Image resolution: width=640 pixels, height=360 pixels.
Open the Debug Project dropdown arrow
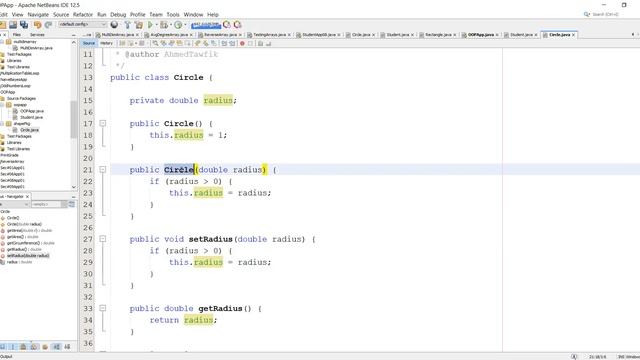click(x=170, y=25)
